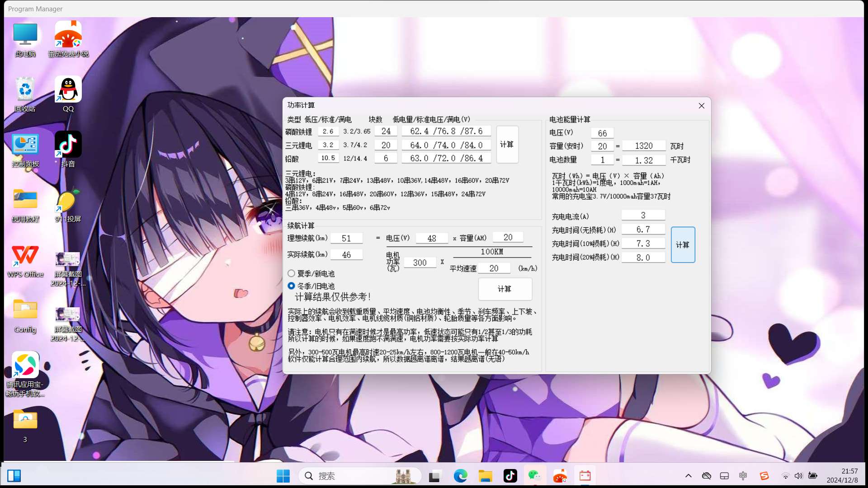
Task: Click the 平均速度 field in 续航计算
Action: pos(494,268)
